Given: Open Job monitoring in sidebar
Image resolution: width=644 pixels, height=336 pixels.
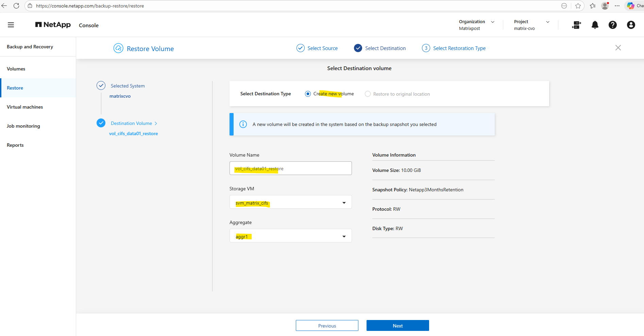Looking at the screenshot, I should point(23,126).
